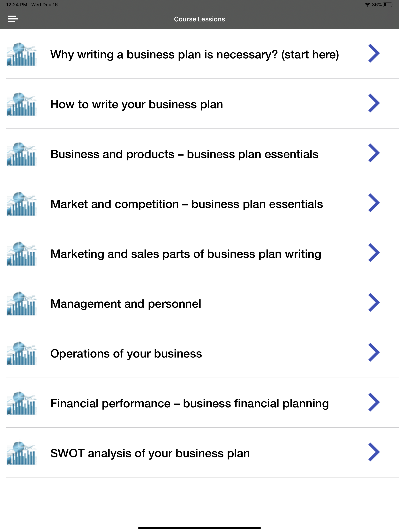Click chevron arrow for 'Why writing a business plan'
Viewport: 399px width, 532px height.
pyautogui.click(x=374, y=53)
